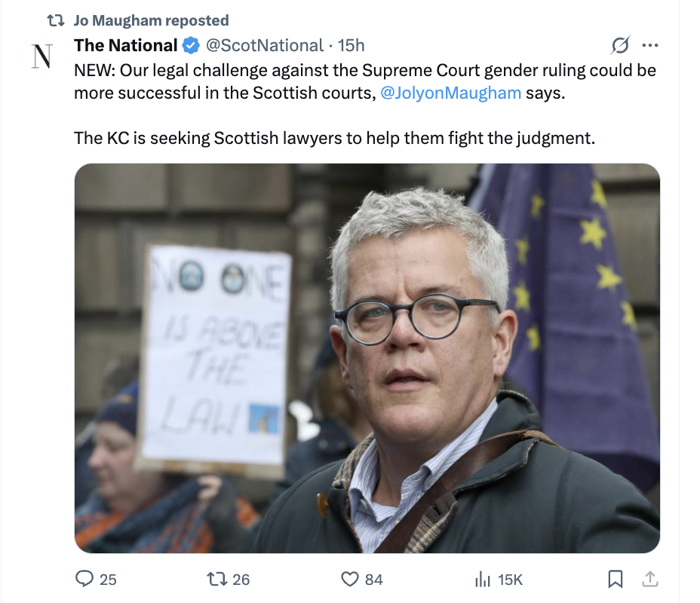
Task: Click the Grok explain icon
Action: pos(621,45)
